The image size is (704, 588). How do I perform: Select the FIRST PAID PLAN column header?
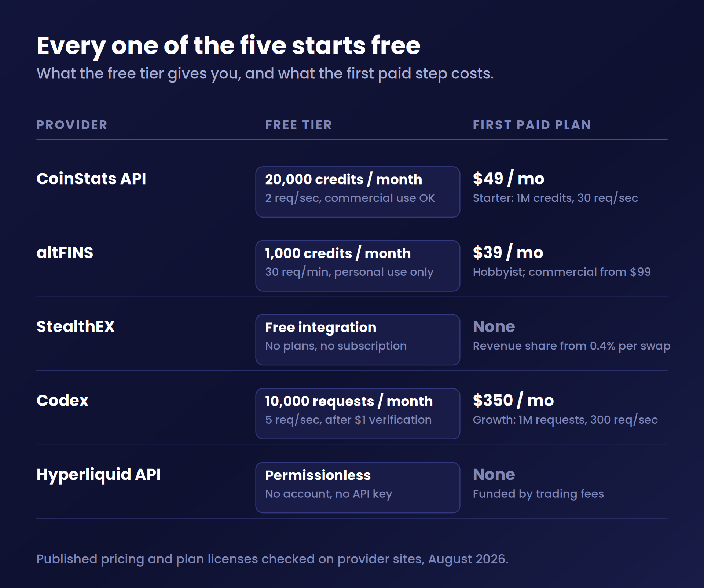532,125
